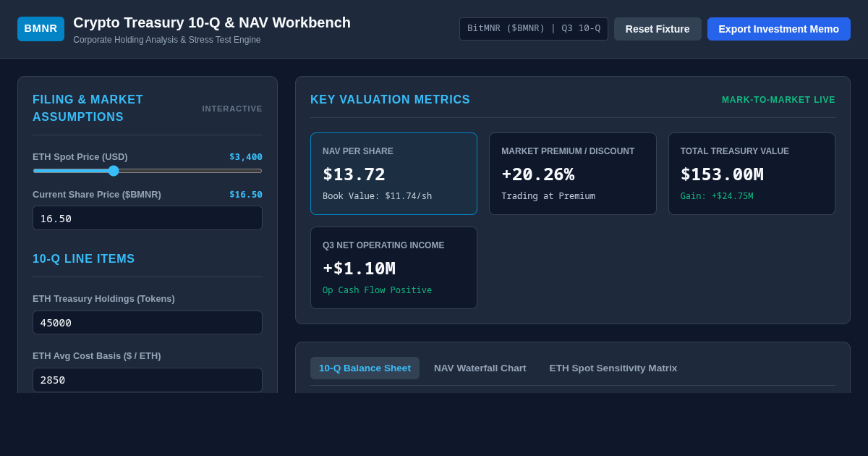Viewport: 868px width, 456px height.
Task: Click the $3,400 ETH spot price value
Action: point(246,157)
